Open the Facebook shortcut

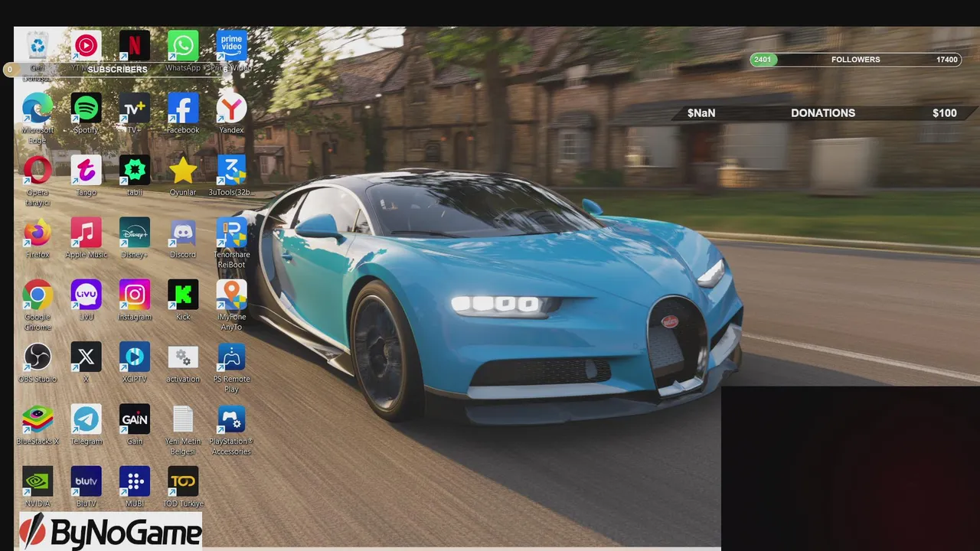tap(183, 108)
